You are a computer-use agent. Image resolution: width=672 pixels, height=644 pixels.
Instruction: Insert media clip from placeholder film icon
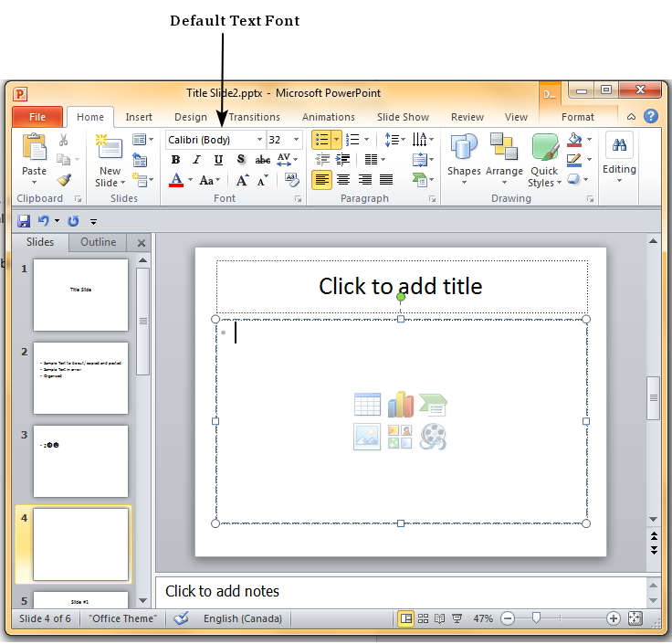click(x=433, y=437)
